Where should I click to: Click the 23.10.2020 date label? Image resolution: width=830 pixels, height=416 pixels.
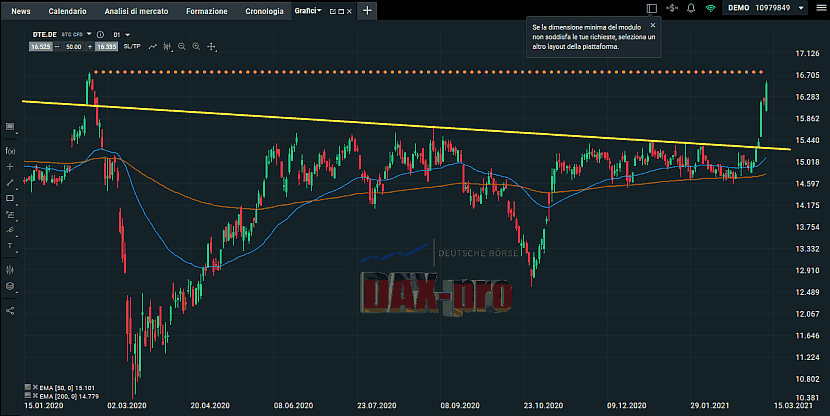coord(543,405)
